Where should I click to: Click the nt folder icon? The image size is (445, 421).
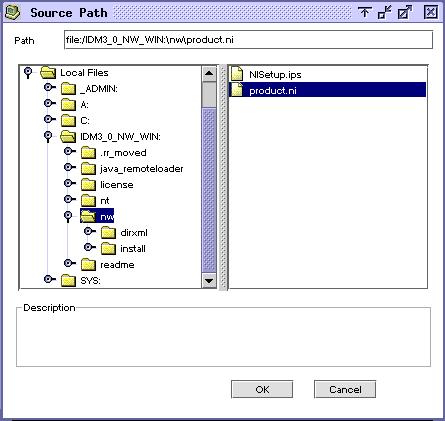pos(88,200)
